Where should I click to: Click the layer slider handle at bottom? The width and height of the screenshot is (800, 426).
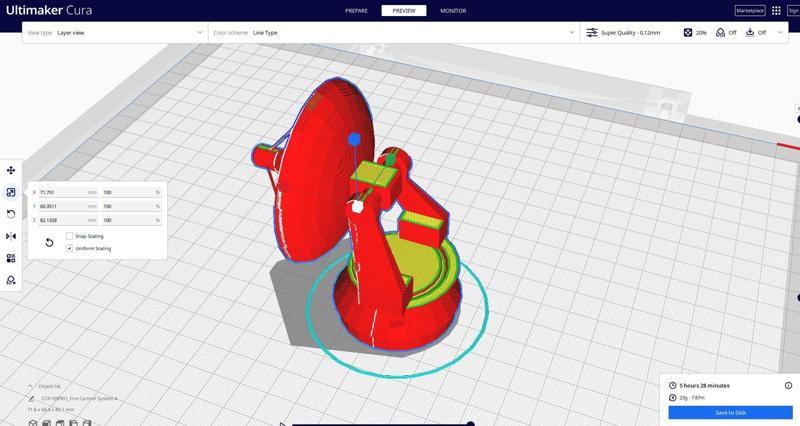click(x=470, y=424)
